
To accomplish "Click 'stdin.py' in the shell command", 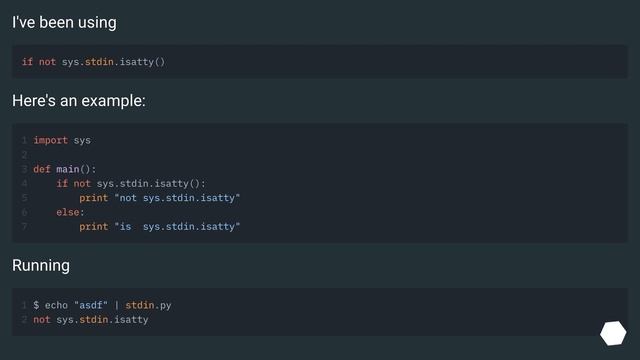I will [x=148, y=305].
